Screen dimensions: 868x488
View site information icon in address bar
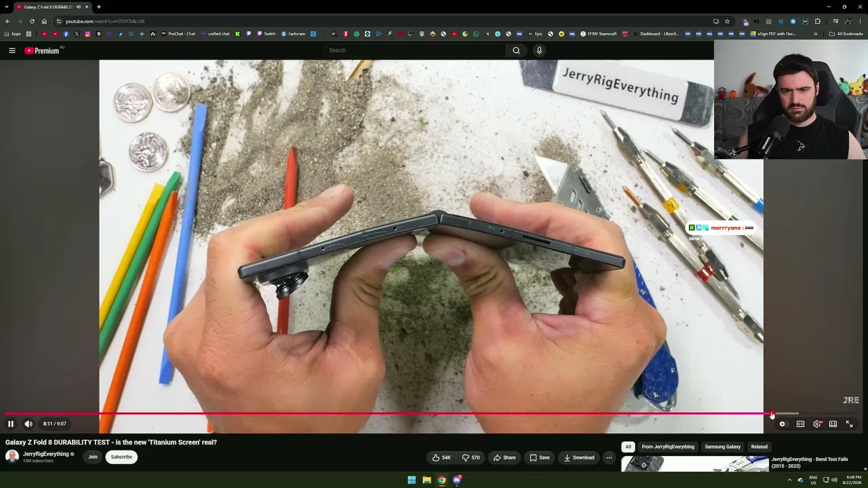point(59,21)
